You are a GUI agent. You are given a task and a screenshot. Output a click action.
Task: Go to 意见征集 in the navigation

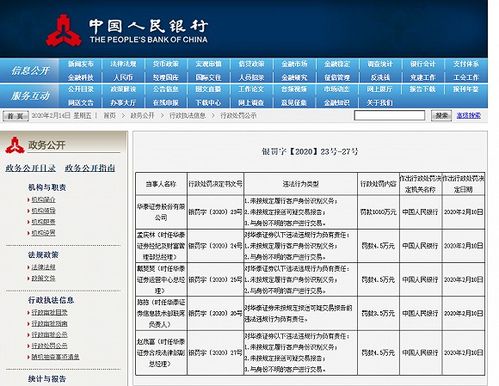(294, 103)
